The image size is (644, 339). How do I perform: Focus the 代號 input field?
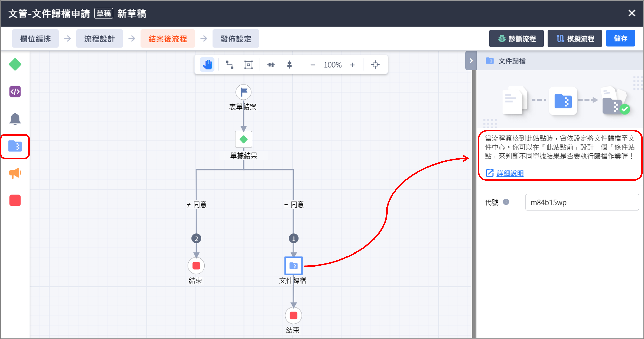(582, 202)
